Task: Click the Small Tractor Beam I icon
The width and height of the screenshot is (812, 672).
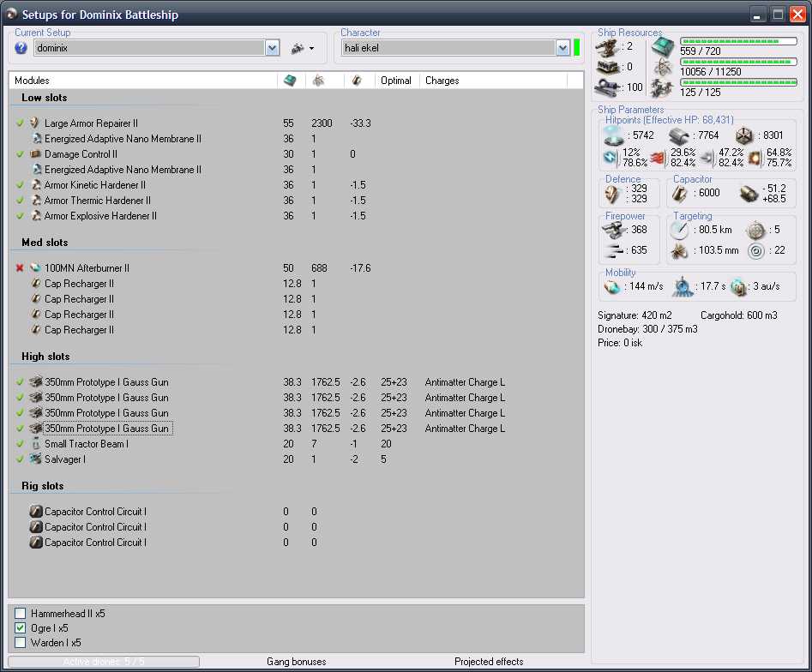Action: [35, 444]
